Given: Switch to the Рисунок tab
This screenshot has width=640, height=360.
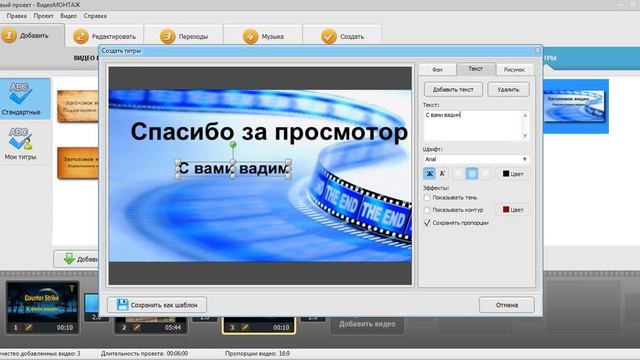Looking at the screenshot, I should [514, 69].
